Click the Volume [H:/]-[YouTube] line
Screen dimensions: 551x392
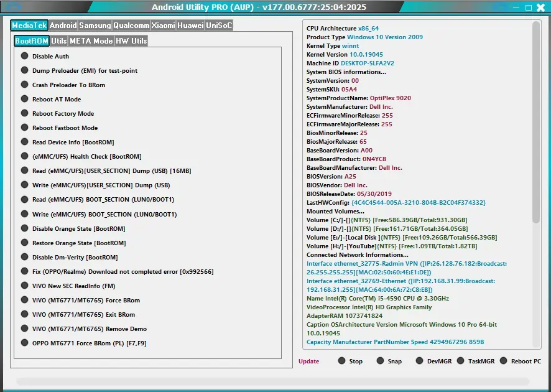click(392, 246)
